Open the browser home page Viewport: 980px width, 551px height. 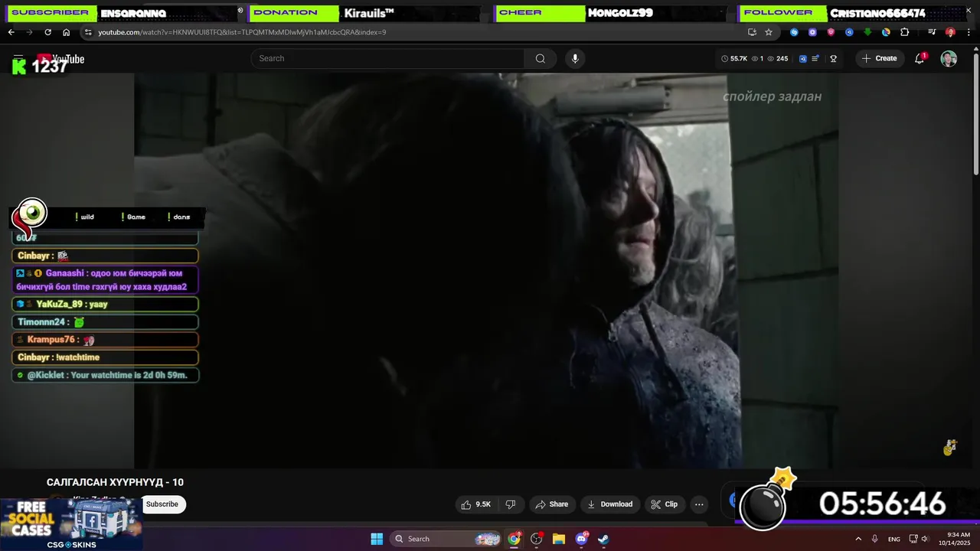tap(66, 32)
